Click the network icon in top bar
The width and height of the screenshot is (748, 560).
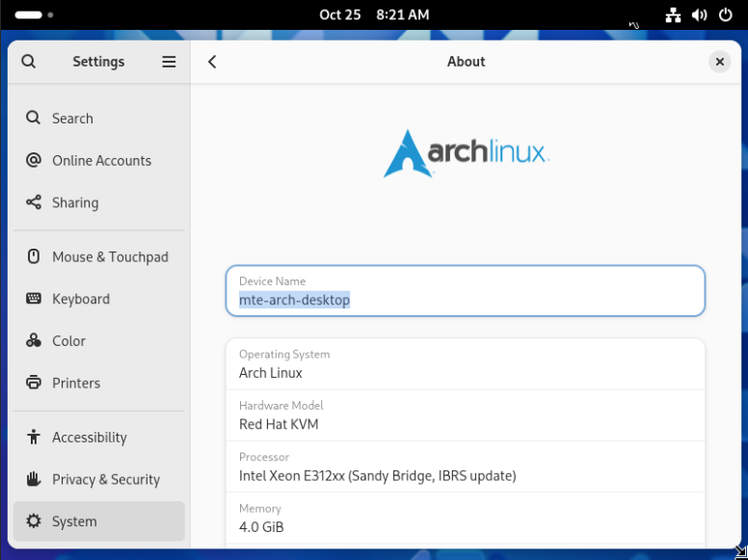673,14
